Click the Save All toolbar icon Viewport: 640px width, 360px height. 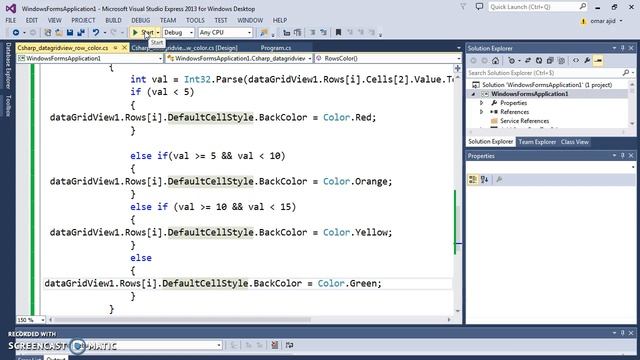(x=81, y=32)
